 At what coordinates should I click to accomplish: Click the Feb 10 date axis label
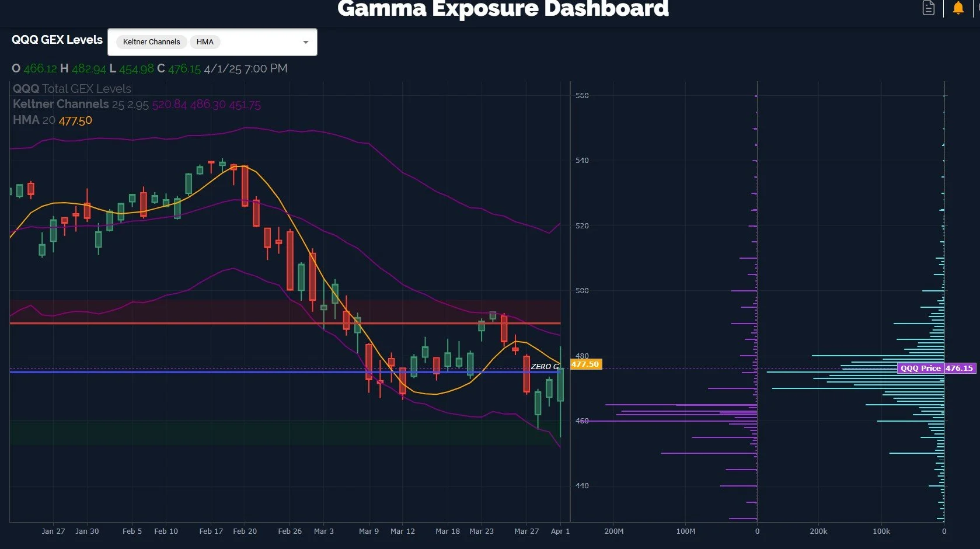click(x=166, y=531)
